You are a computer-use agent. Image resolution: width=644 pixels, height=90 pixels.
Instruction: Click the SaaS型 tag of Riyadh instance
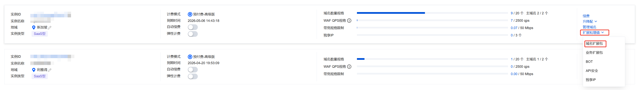point(40,76)
